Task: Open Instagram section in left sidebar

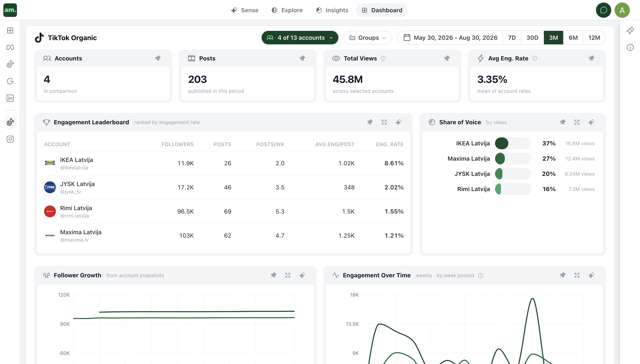Action: tap(10, 139)
